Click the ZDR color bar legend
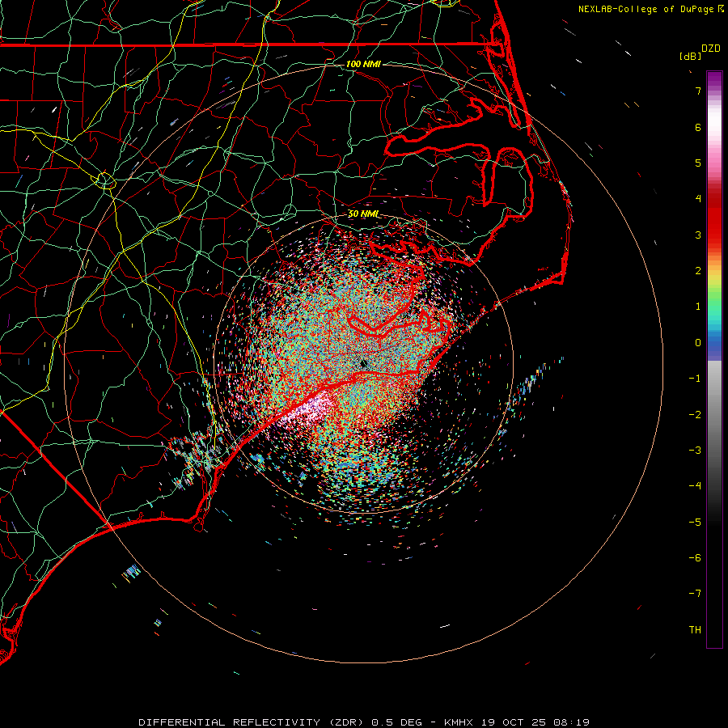Viewport: 728px width, 728px height. coord(714,359)
